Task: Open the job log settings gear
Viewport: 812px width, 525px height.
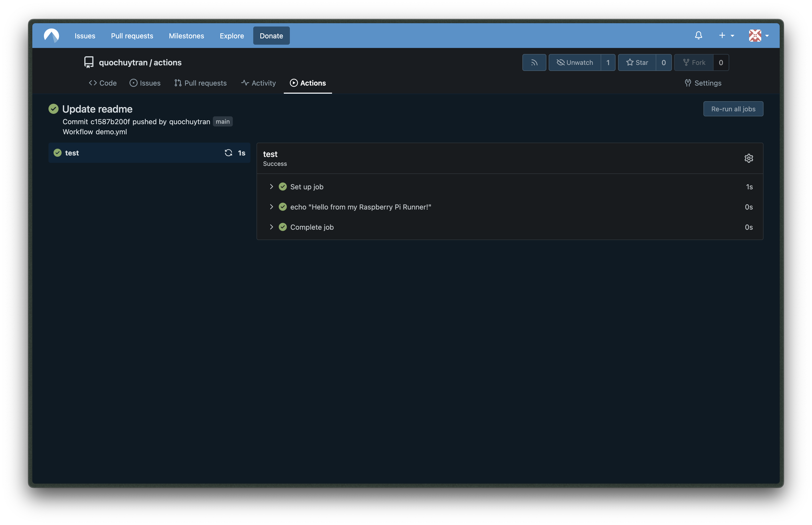Action: coord(749,158)
